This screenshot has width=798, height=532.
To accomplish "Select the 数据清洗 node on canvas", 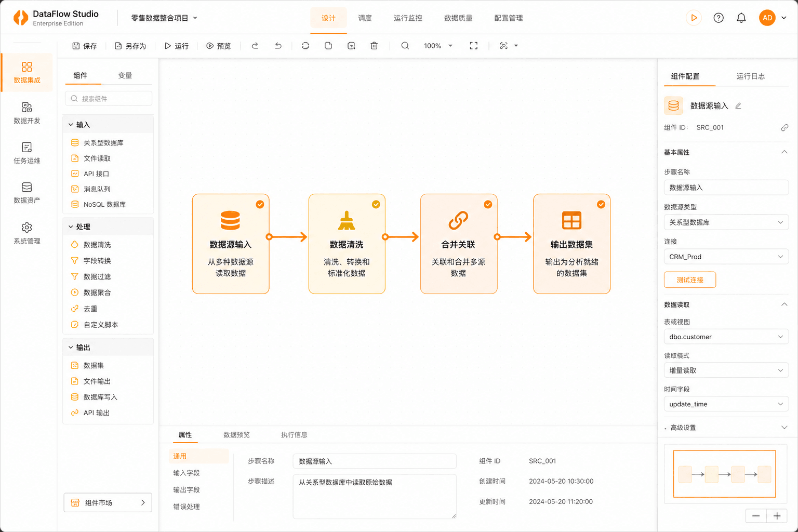I will (x=347, y=244).
